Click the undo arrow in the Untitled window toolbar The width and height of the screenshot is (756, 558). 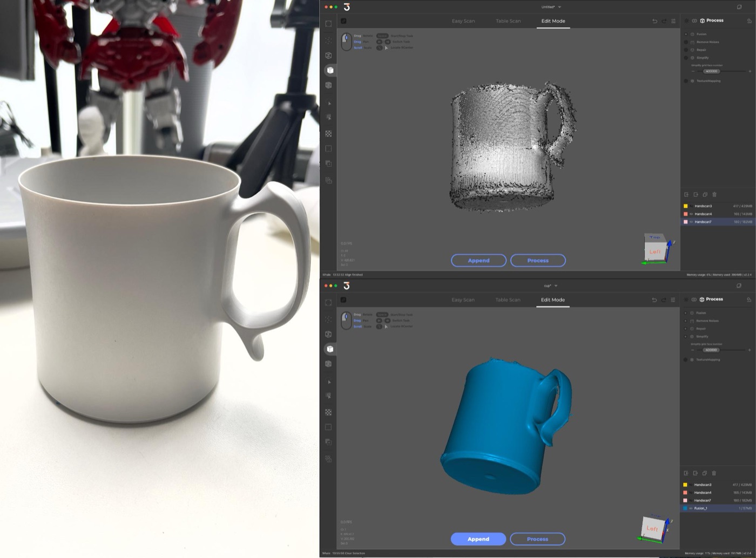pyautogui.click(x=655, y=21)
